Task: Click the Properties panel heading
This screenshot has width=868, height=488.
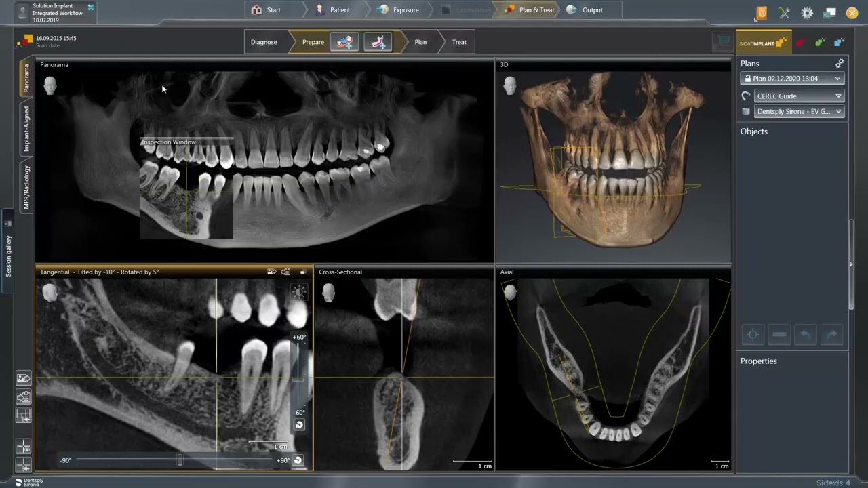Action: (x=759, y=361)
